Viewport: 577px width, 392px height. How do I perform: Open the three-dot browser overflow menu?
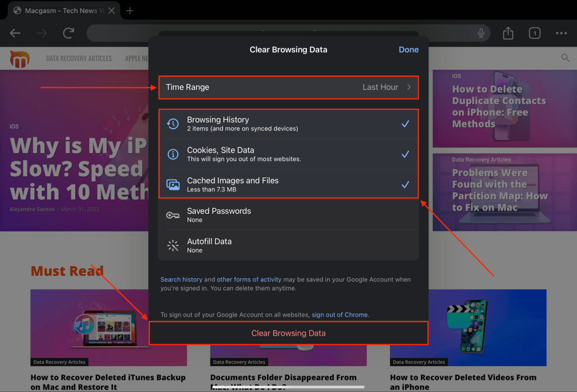coord(561,33)
